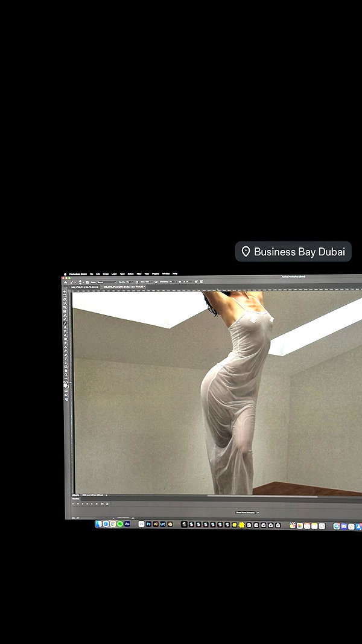
Task: Open Spotify from the Dock
Action: (x=120, y=524)
